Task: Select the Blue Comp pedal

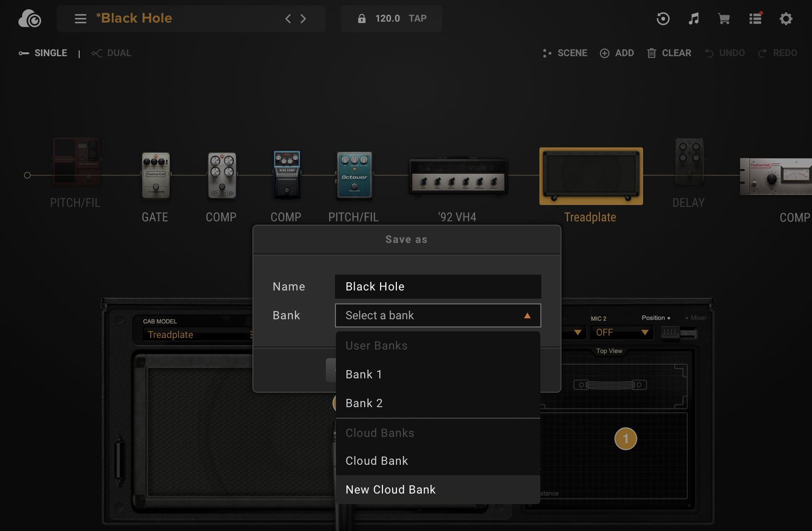Action: click(x=287, y=175)
